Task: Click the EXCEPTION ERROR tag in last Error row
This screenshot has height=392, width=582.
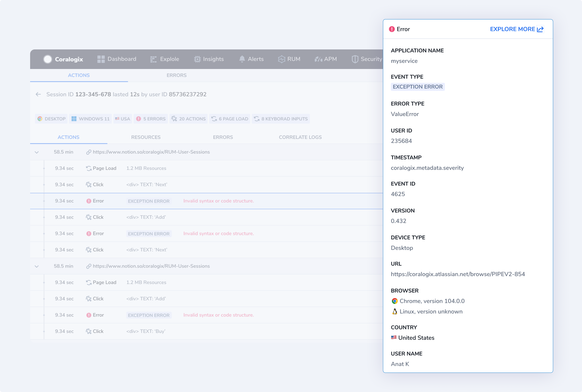Action: click(x=149, y=315)
